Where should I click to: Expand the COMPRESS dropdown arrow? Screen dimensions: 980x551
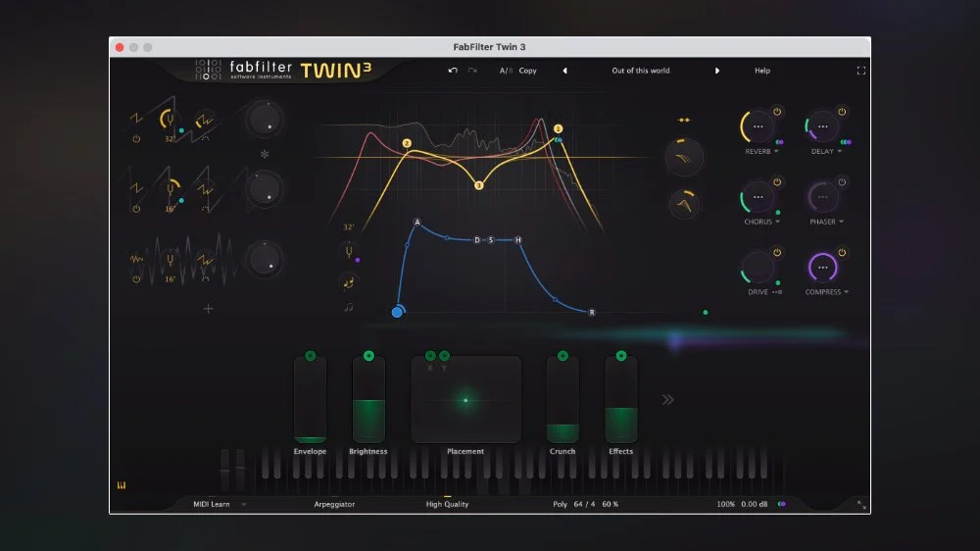pyautogui.click(x=847, y=292)
